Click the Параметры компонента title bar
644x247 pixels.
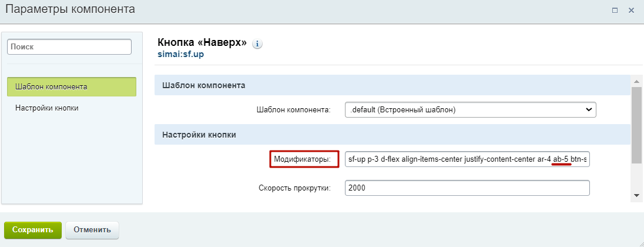294,10
